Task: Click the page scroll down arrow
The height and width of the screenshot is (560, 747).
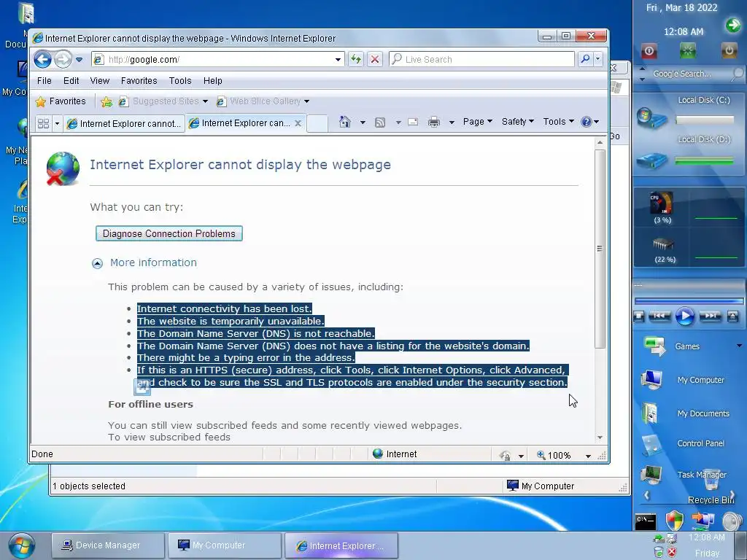Action: click(600, 437)
